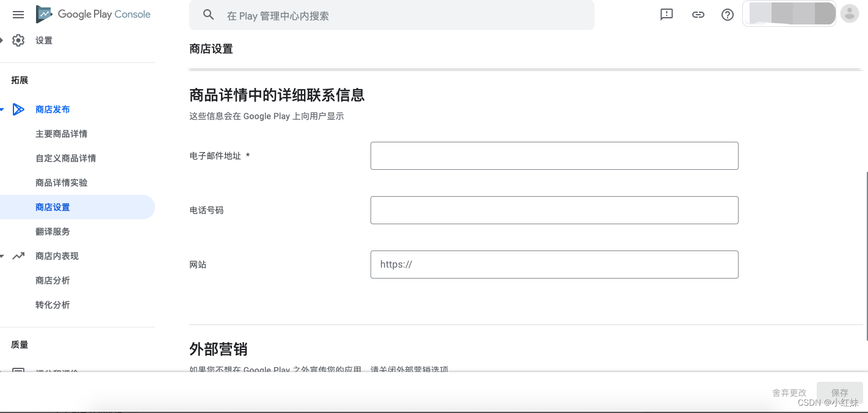Select 主要商品详情 in the sidebar

click(62, 134)
